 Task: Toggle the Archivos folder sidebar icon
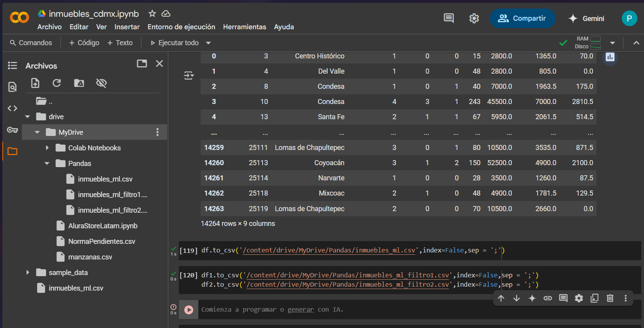[x=12, y=151]
